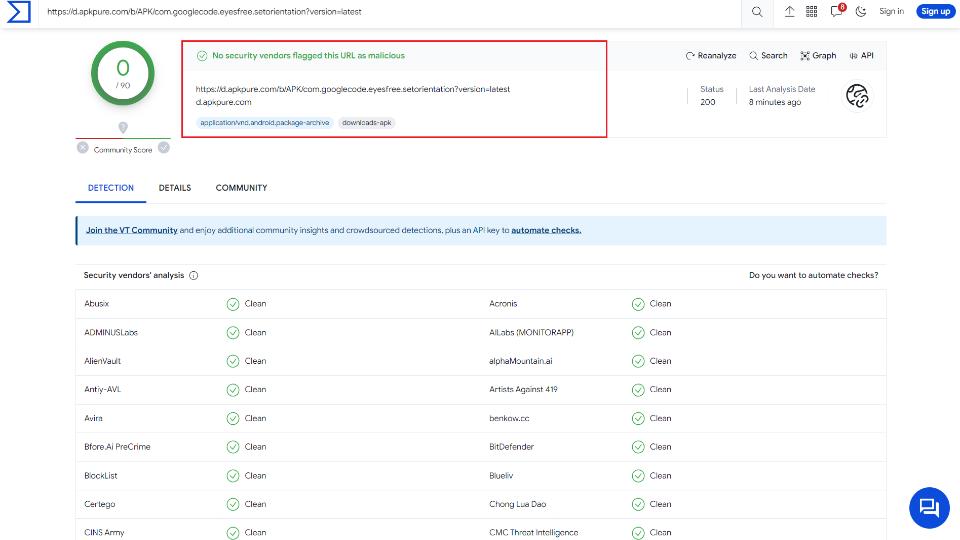The height and width of the screenshot is (540, 960).
Task: Open the notifications icon with red badge
Action: pos(837,11)
